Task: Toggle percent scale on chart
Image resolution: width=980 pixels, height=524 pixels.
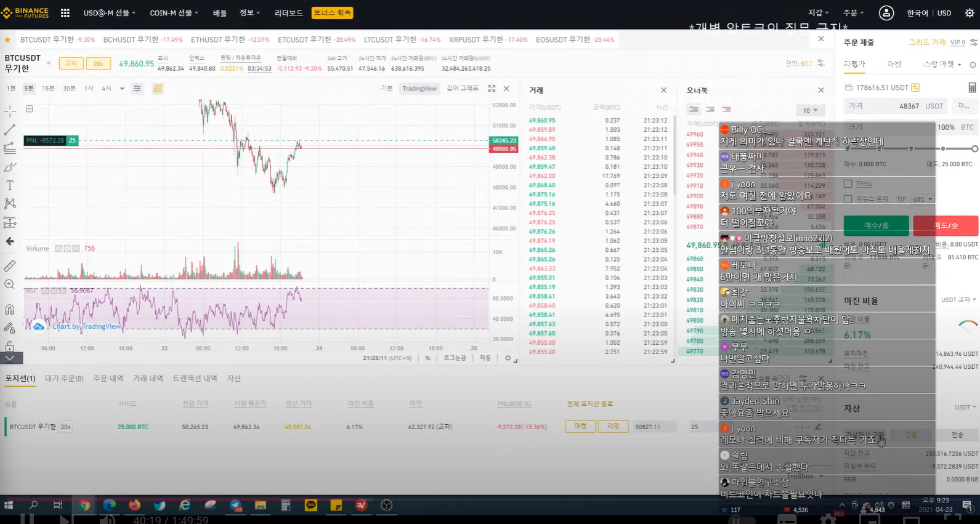Action: tap(427, 358)
